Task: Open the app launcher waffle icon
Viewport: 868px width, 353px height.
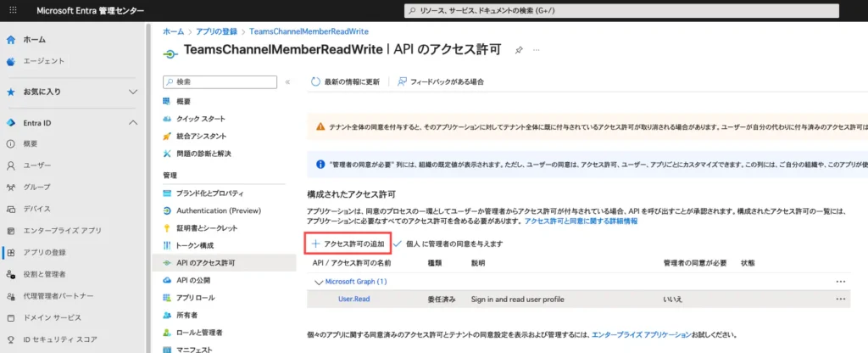Action: click(x=14, y=10)
